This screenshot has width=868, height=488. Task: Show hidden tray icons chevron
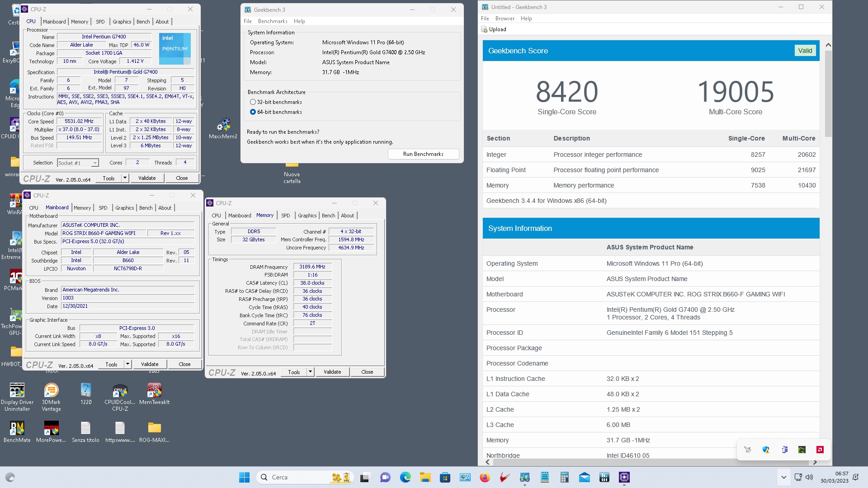point(783,477)
